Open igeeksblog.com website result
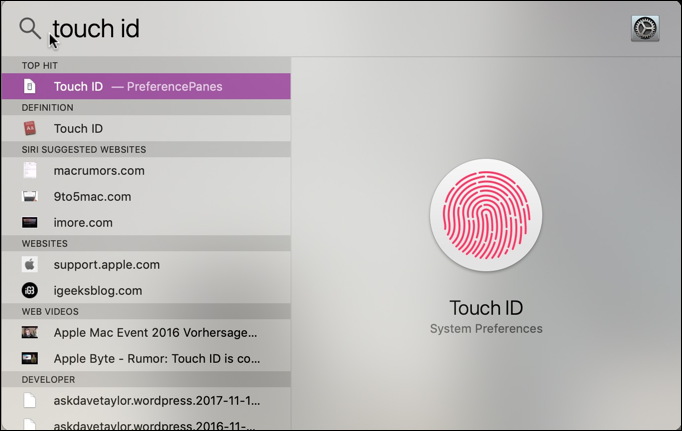This screenshot has height=431, width=682. point(146,290)
